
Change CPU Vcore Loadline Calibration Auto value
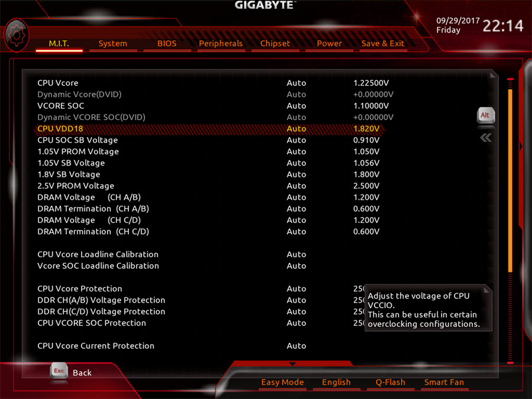click(x=296, y=254)
